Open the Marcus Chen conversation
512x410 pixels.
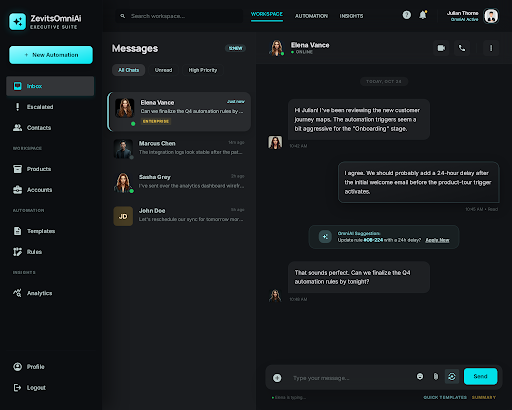[179, 148]
